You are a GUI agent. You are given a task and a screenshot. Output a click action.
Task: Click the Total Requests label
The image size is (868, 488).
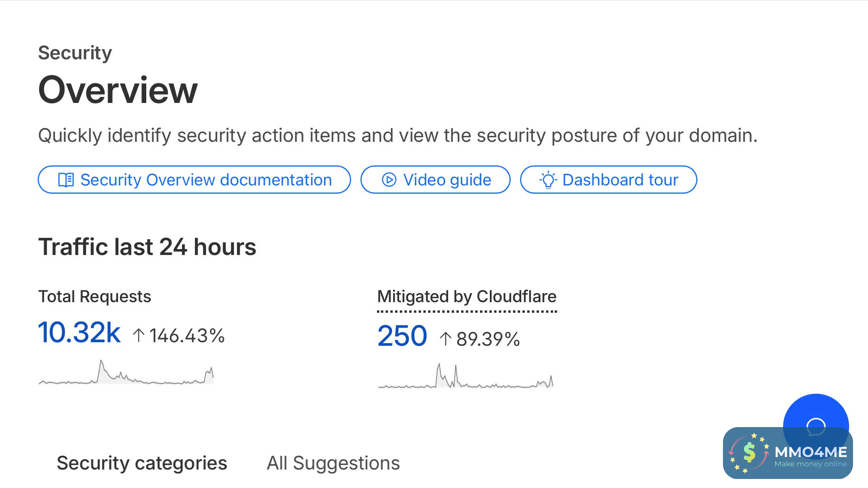coord(94,297)
